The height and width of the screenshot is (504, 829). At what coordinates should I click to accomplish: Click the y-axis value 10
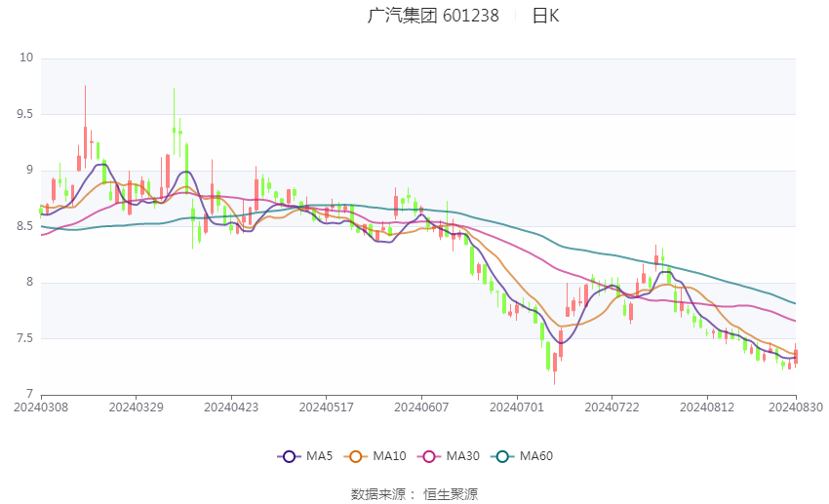coord(26,58)
